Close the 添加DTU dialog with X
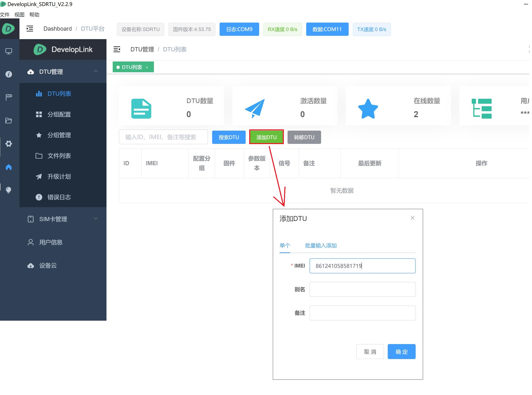Viewport: 532px width, 395px height. [x=412, y=218]
